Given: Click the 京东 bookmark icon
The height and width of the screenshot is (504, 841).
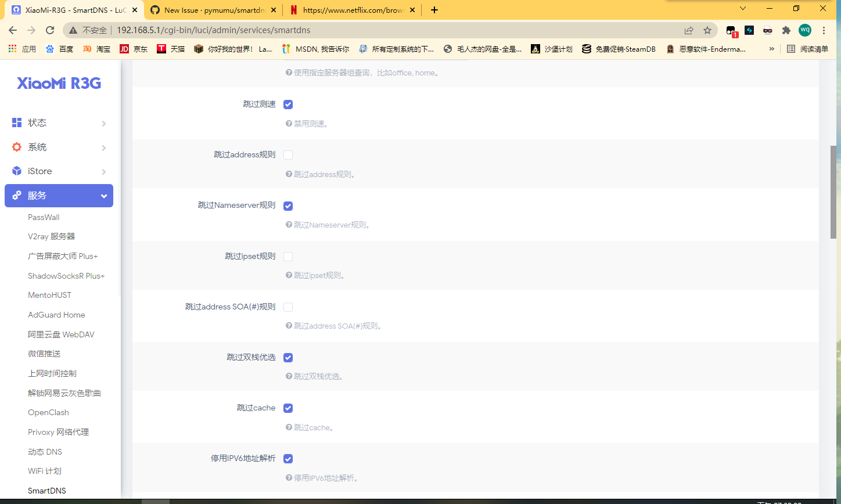Looking at the screenshot, I should point(124,49).
